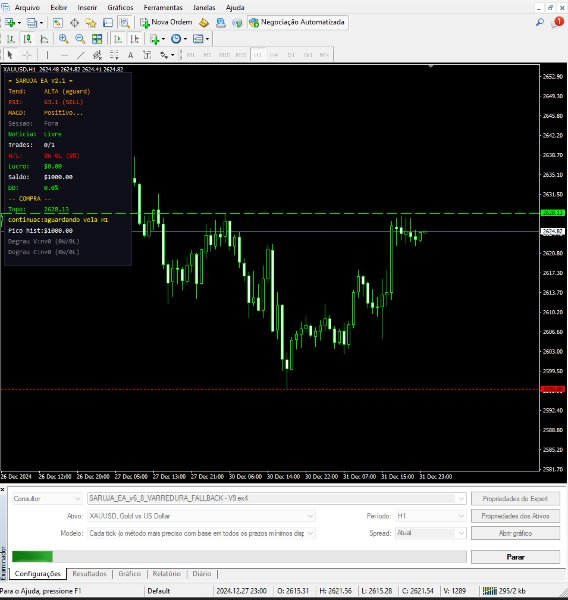Switch chart to Bar Chart mode
The height and width of the screenshot is (600, 568).
point(11,39)
